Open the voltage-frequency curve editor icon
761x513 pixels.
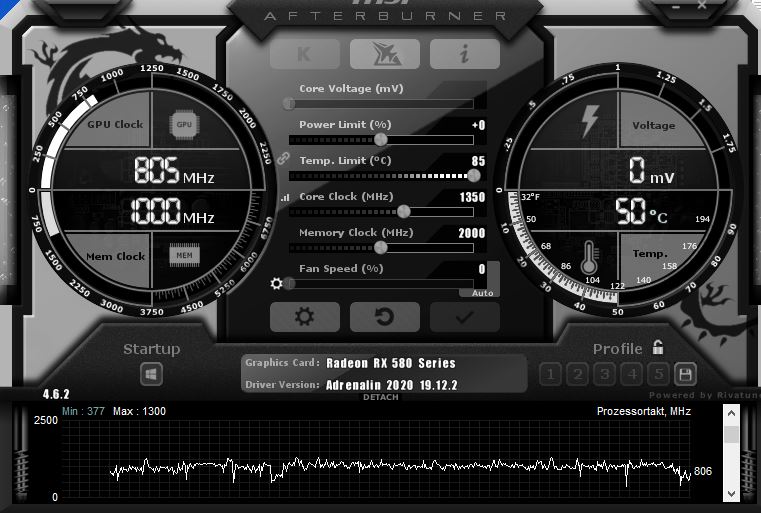click(285, 198)
